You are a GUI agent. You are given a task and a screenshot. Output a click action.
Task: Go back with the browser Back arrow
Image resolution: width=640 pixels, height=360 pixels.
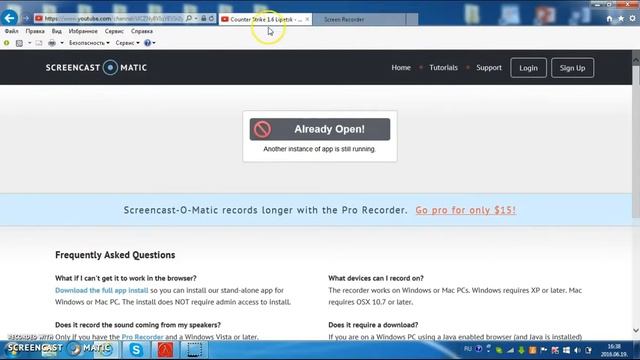tap(9, 18)
